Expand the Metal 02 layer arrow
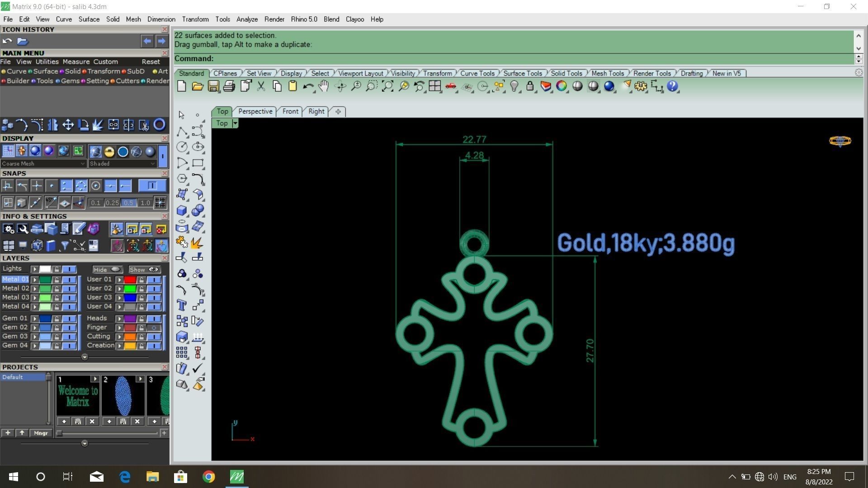 click(35, 289)
